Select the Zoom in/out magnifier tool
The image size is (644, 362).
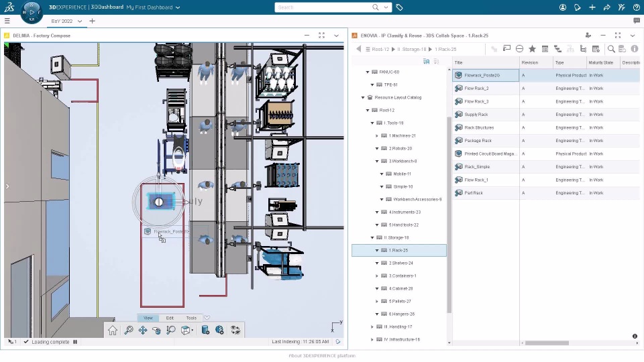171,330
